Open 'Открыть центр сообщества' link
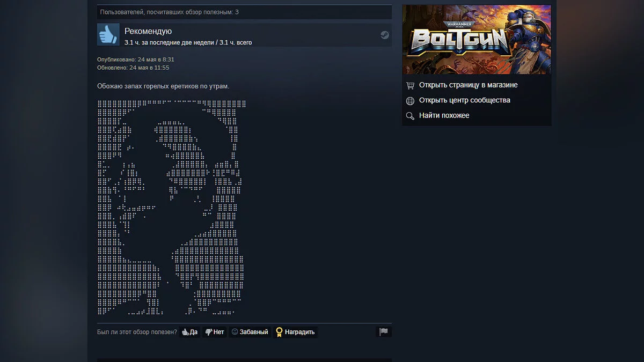Image resolution: width=644 pixels, height=362 pixels. point(464,100)
